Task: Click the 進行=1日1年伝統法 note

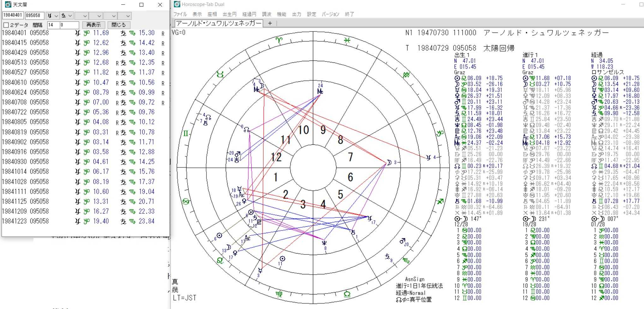Action: click(x=420, y=286)
